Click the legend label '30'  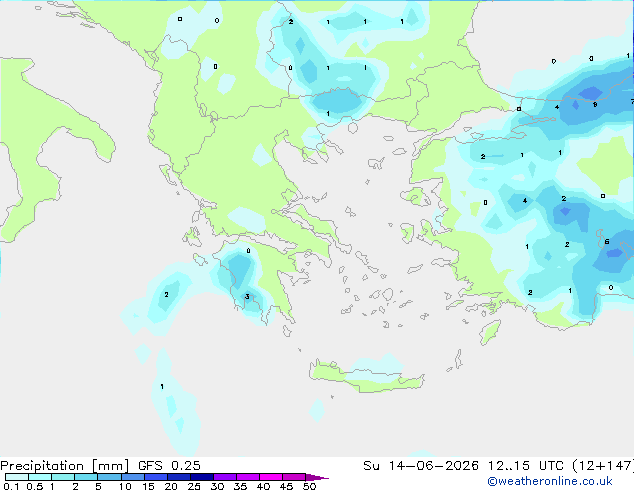click(x=217, y=486)
